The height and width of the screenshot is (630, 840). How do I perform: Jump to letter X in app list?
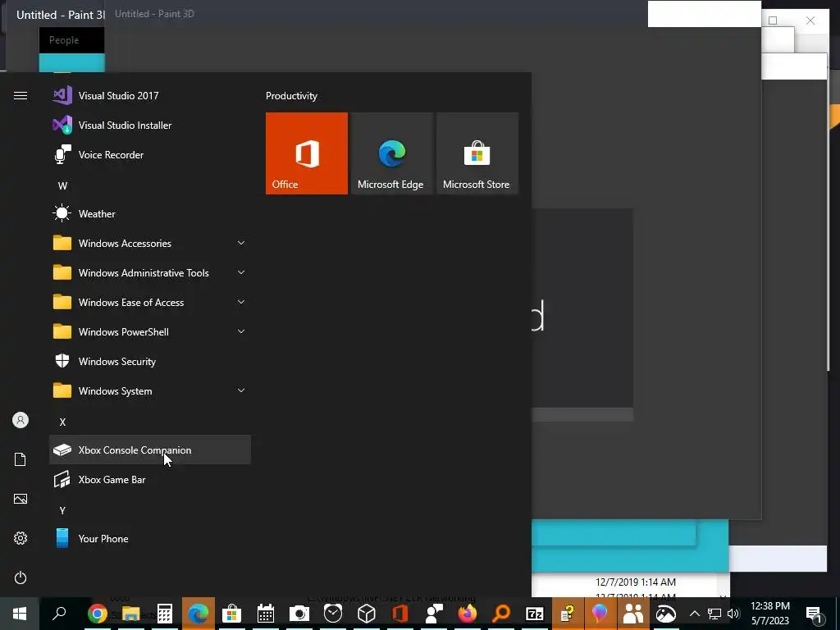(x=62, y=422)
